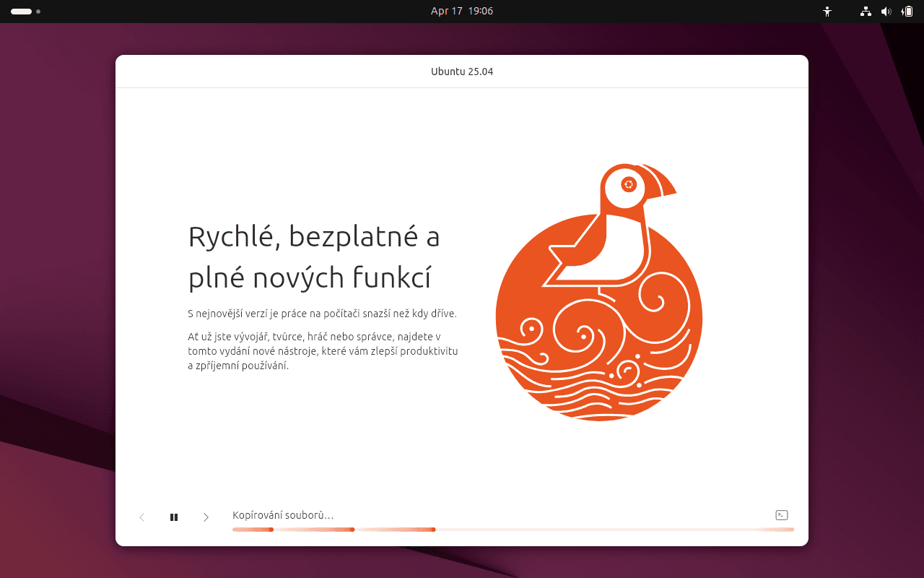
Task: Click the 'Kopírování souborů…' status text
Action: point(283,515)
